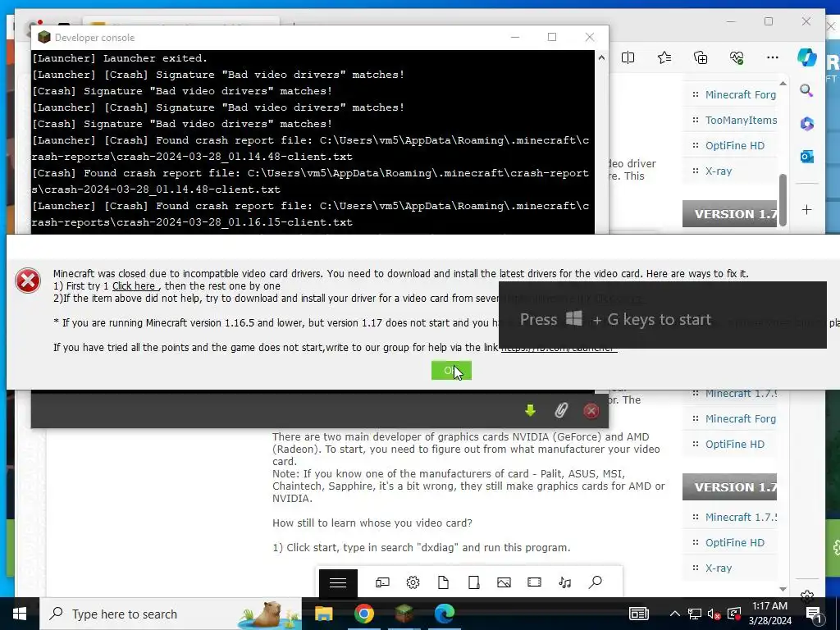Open Minecraft Forg link above TooManyItems
Viewport: 840px width, 630px height.
[741, 95]
